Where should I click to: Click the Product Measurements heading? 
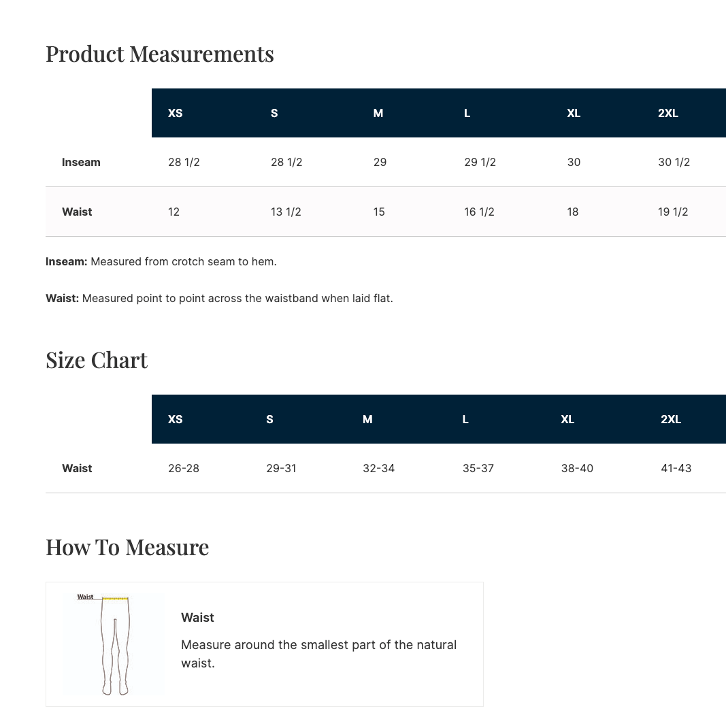point(160,54)
